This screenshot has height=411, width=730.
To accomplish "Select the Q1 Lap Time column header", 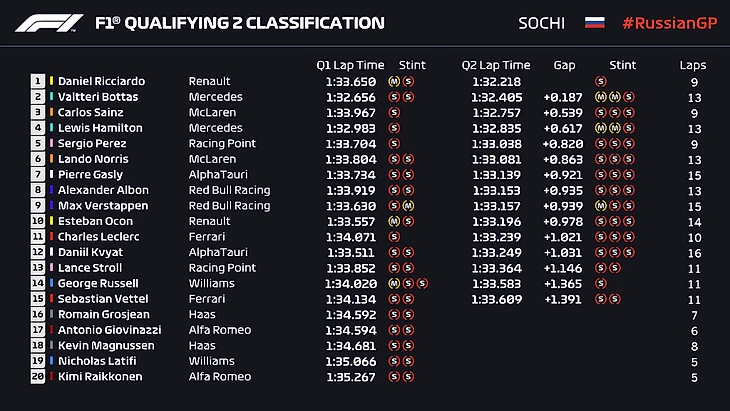I will (x=350, y=65).
